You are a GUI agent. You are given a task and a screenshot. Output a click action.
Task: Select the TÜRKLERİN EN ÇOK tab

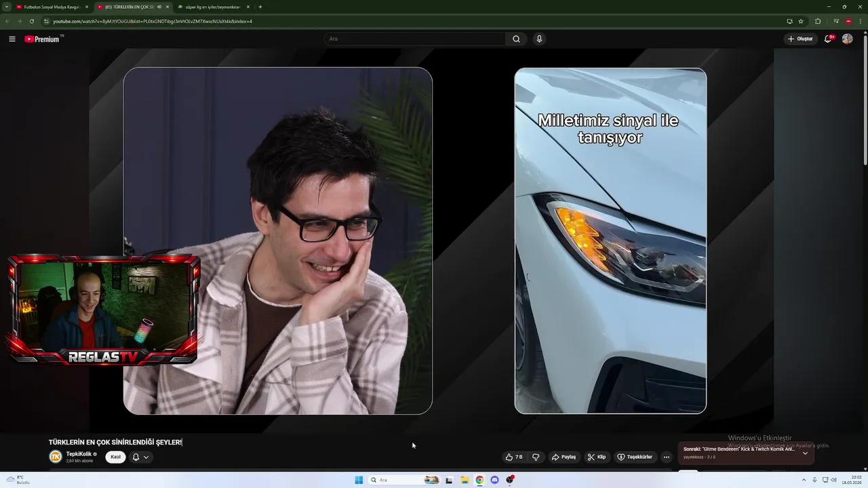(x=130, y=7)
